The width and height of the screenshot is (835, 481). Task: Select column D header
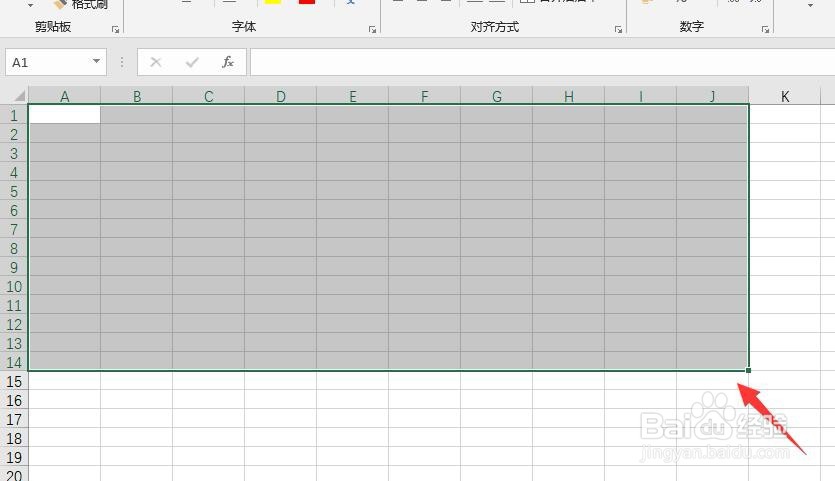pyautogui.click(x=281, y=96)
